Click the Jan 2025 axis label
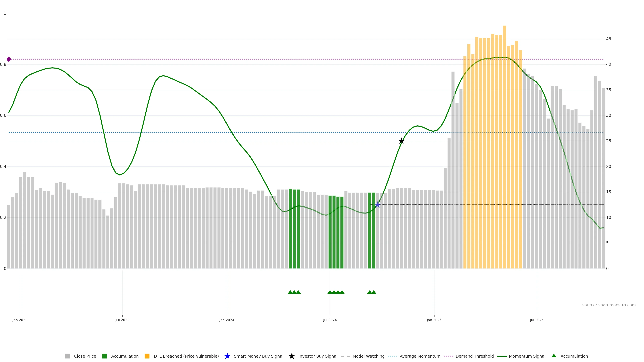644x362 pixels. [434, 320]
